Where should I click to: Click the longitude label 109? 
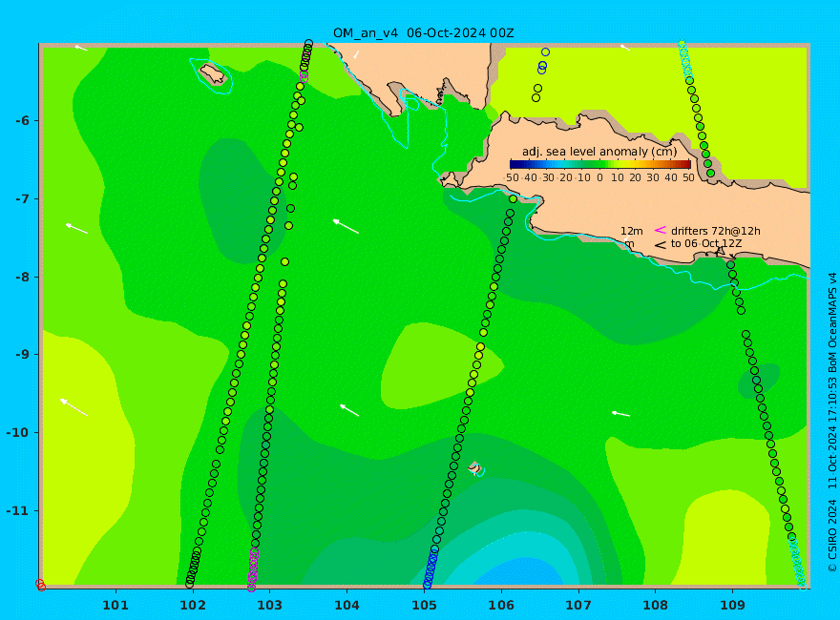[733, 606]
